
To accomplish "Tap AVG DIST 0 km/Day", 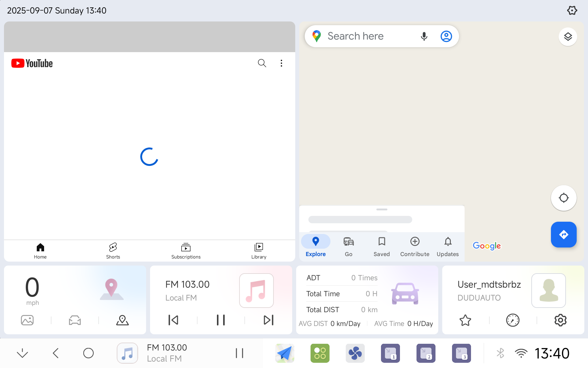I will (x=330, y=324).
